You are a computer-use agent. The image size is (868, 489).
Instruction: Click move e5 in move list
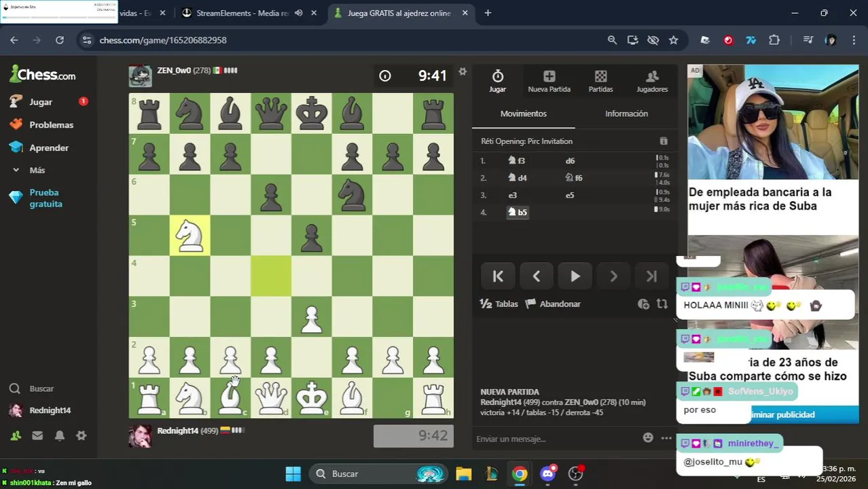570,195
